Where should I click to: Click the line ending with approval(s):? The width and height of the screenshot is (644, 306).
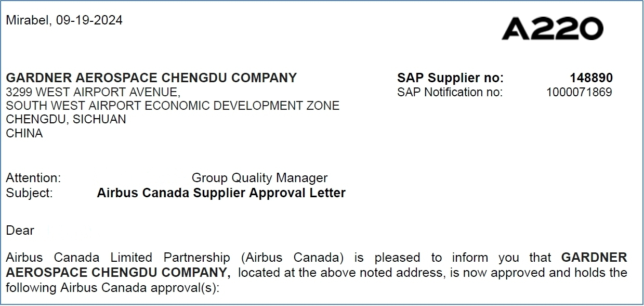113,287
